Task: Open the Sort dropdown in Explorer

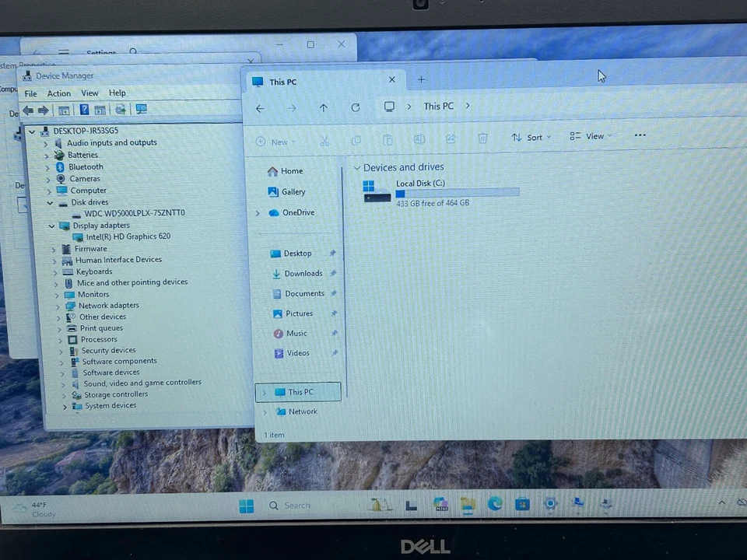Action: pyautogui.click(x=531, y=137)
